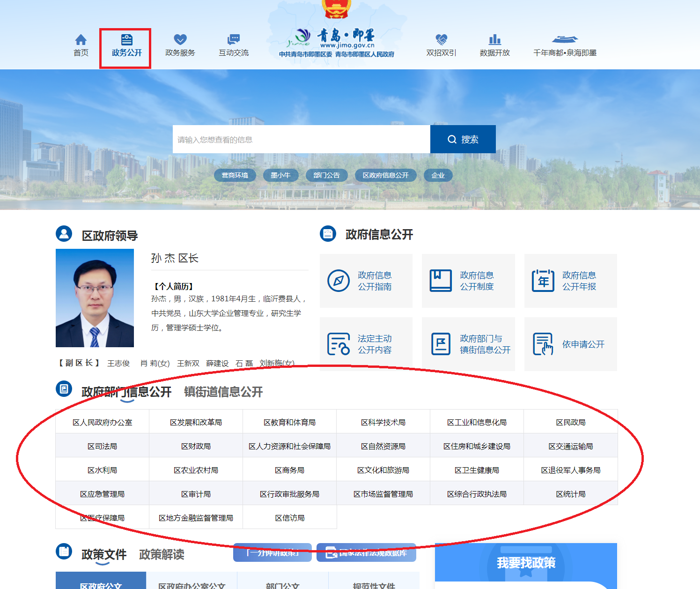700x589 pixels.
Task: Click the 营商环境 quick search tag
Action: pyautogui.click(x=235, y=175)
